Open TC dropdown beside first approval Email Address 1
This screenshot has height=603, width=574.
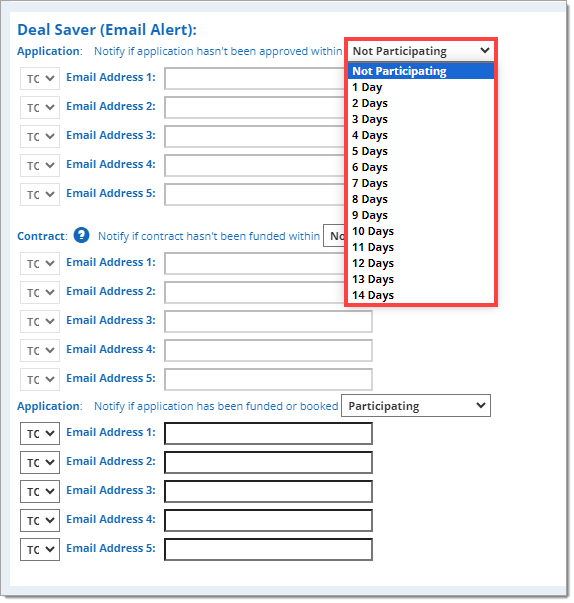[x=40, y=78]
